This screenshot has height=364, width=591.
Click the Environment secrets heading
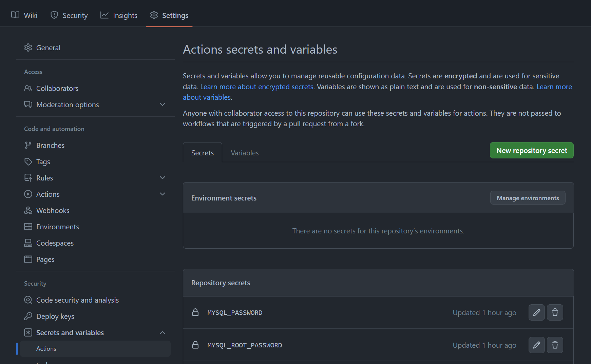(224, 198)
